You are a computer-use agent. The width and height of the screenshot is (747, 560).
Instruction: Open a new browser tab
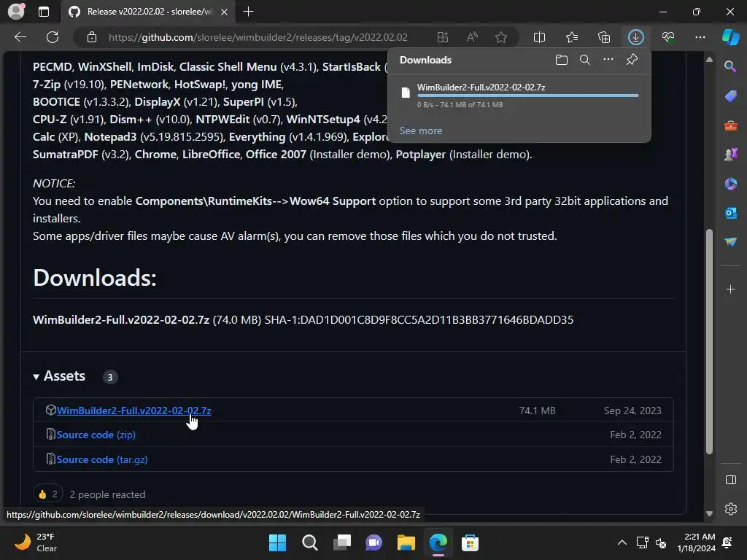point(248,12)
